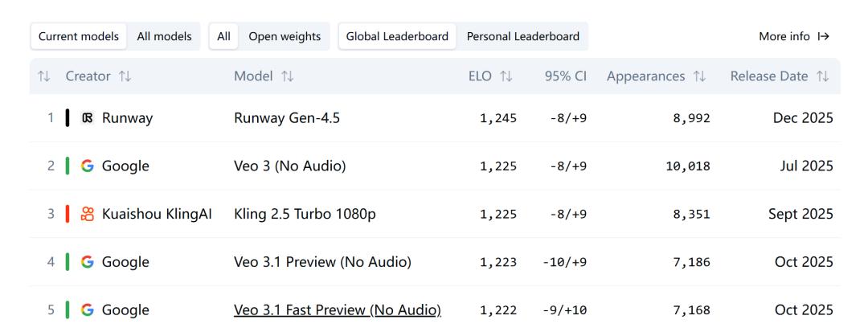Sort the table by ELO column arrows

506,76
